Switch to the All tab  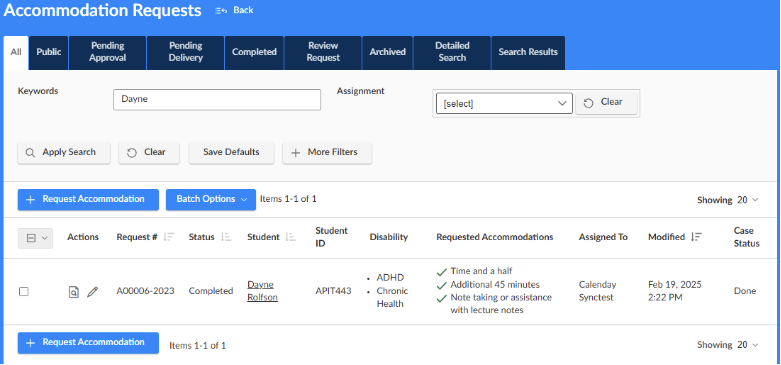click(16, 52)
